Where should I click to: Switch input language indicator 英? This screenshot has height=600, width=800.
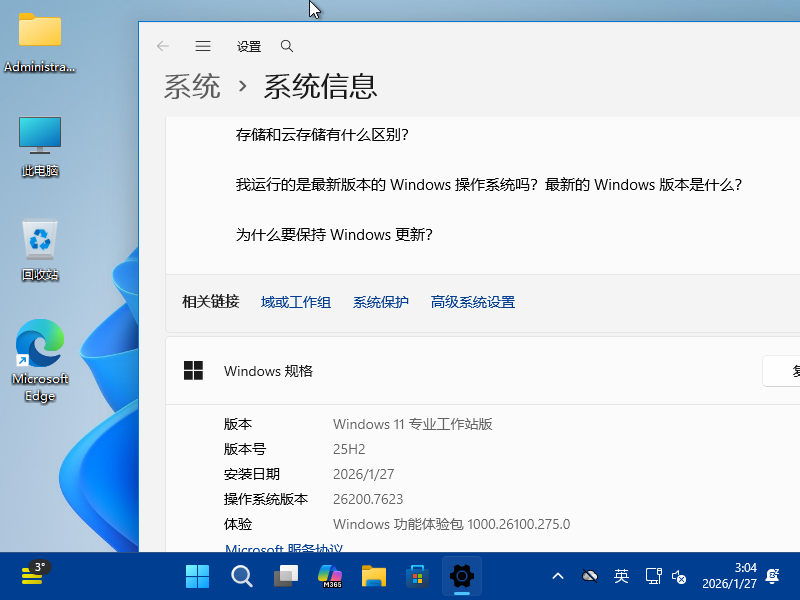coord(621,576)
